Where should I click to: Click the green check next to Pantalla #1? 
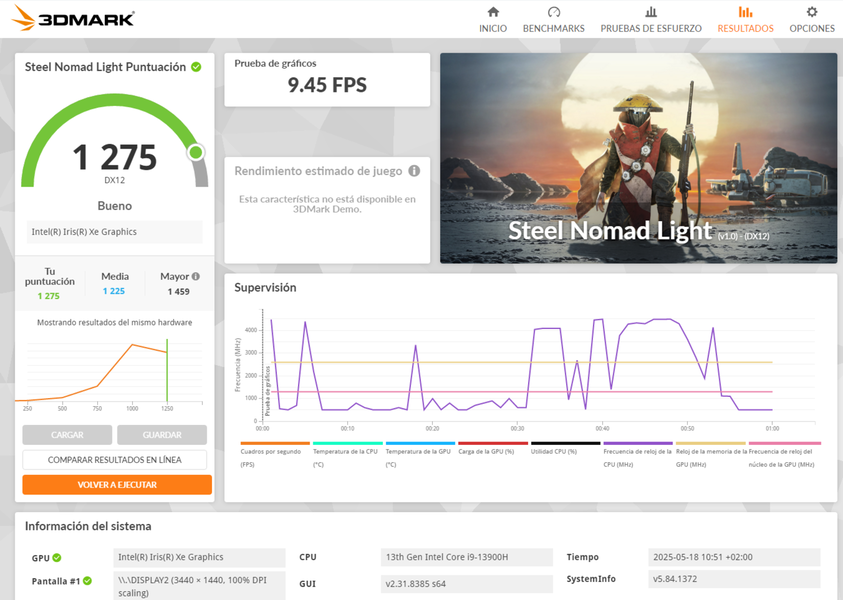click(88, 581)
